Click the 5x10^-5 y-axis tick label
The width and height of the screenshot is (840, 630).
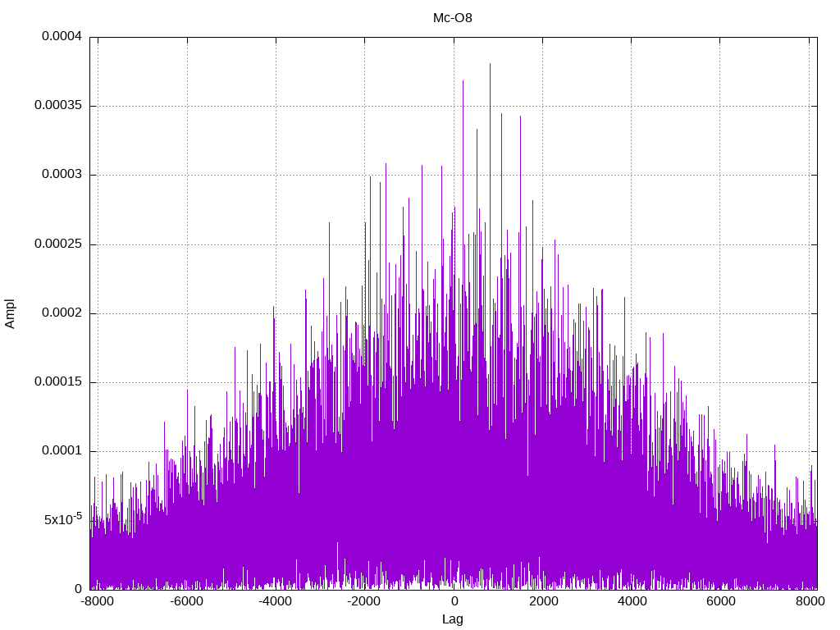tap(62, 519)
